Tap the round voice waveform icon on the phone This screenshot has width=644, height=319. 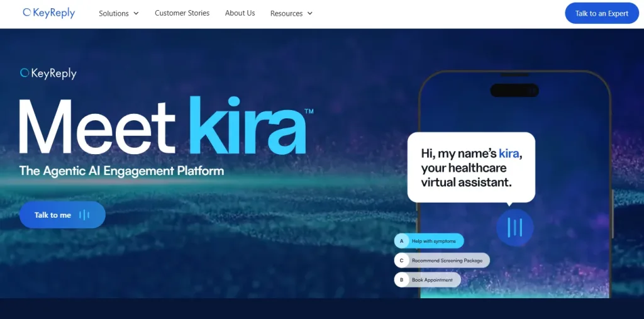pyautogui.click(x=514, y=227)
